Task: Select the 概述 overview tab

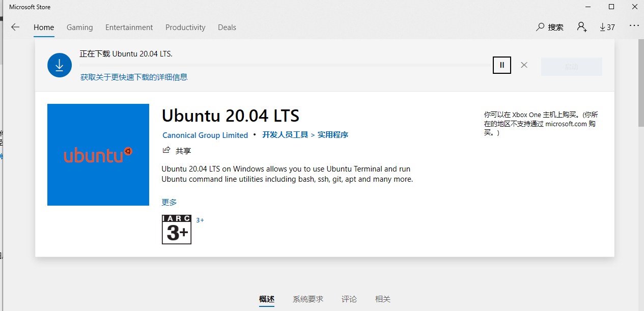Action: [267, 299]
